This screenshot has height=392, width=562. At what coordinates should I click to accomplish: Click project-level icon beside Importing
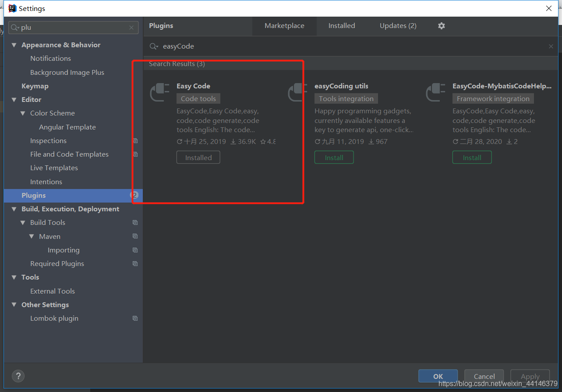135,250
